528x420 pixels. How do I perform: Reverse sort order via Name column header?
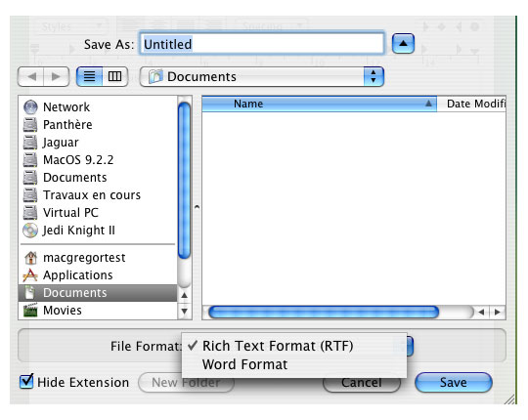[319, 104]
